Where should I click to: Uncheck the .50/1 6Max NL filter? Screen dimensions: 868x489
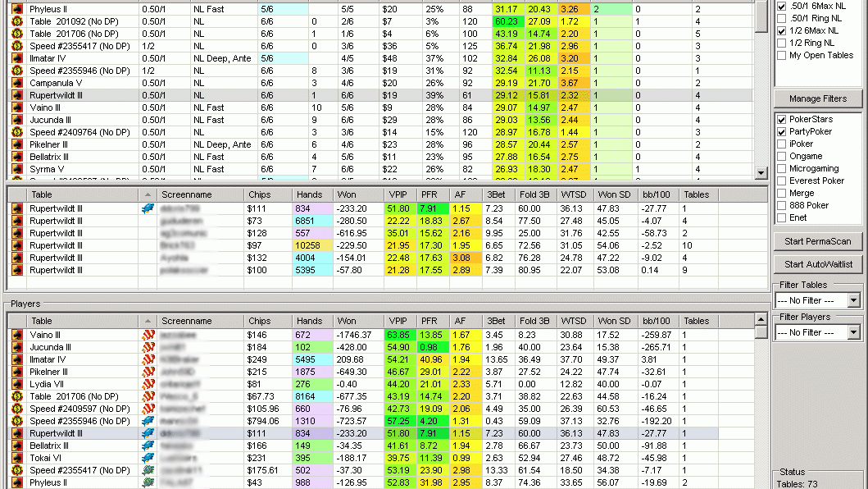click(782, 6)
